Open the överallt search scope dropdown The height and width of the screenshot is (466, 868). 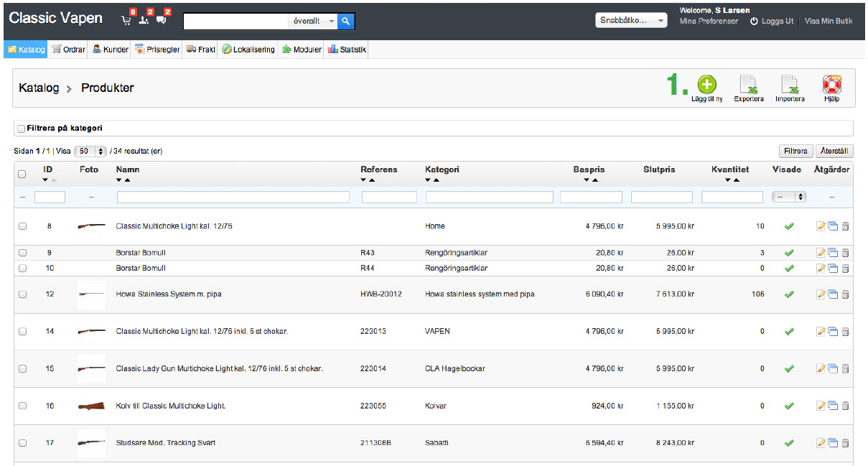coord(313,22)
